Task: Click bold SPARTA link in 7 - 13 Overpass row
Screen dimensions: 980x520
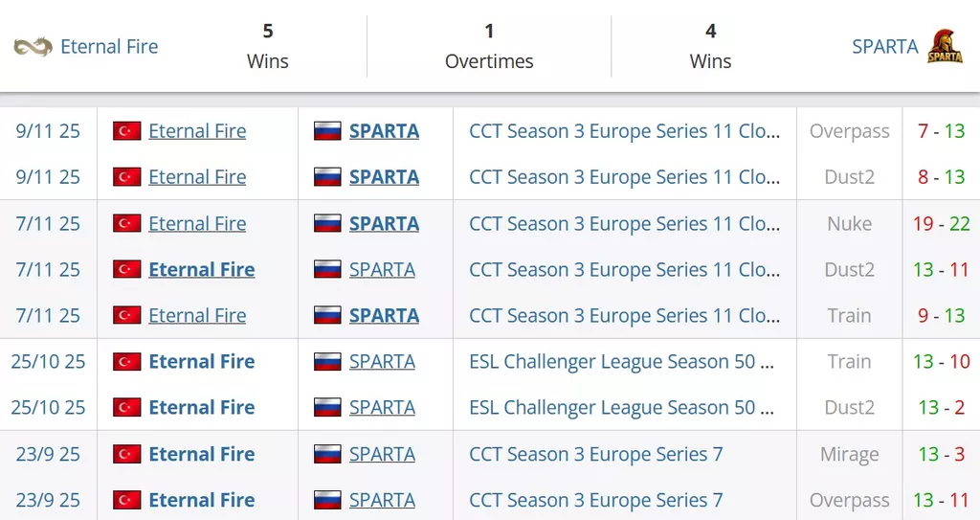Action: click(384, 131)
